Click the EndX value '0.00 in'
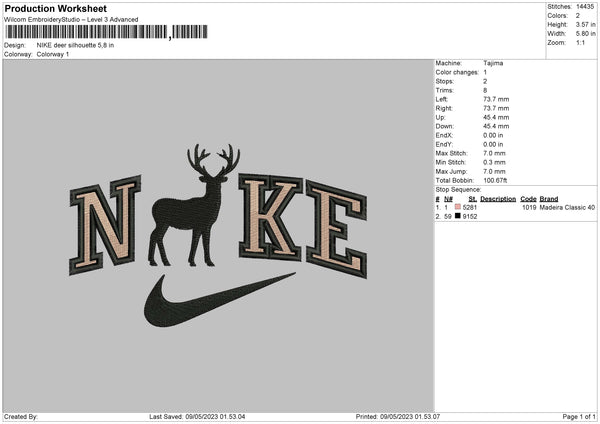600x424 pixels. (493, 135)
